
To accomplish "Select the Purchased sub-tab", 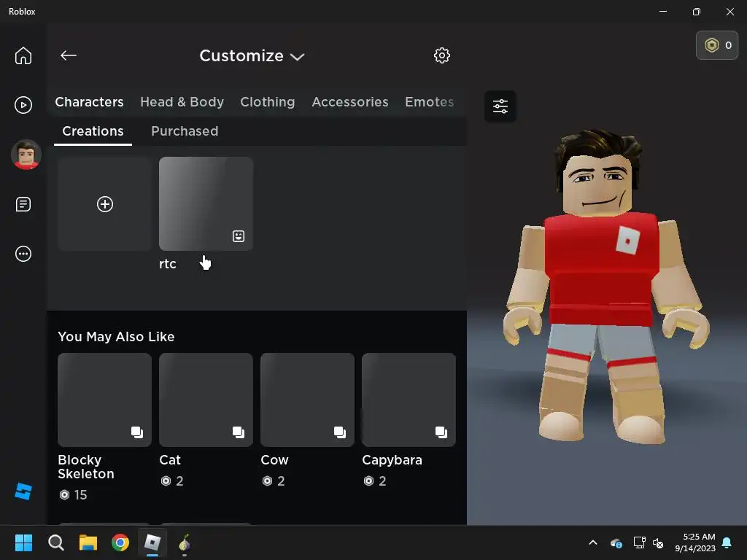I will [185, 131].
